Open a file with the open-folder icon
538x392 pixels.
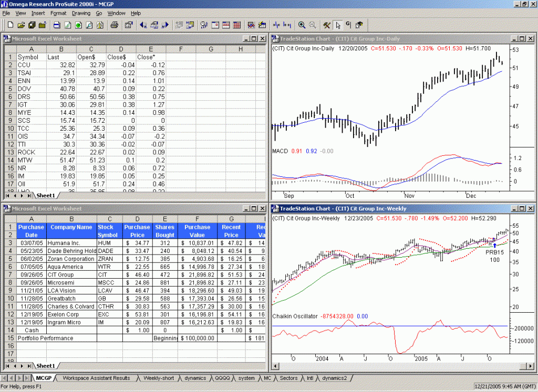[21, 25]
